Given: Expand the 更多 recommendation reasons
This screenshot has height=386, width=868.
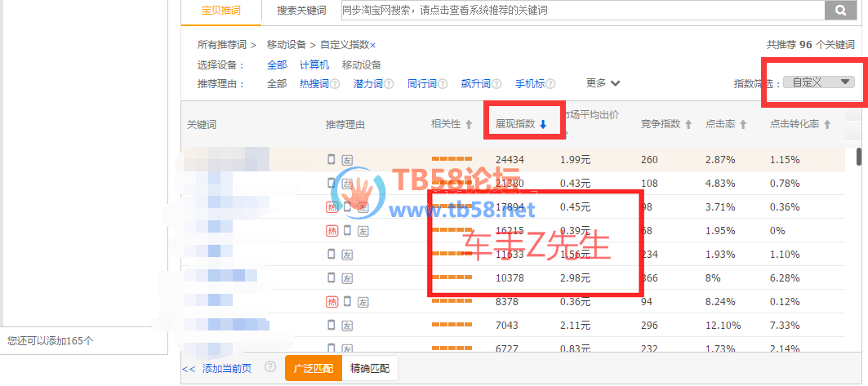Looking at the screenshot, I should 603,83.
